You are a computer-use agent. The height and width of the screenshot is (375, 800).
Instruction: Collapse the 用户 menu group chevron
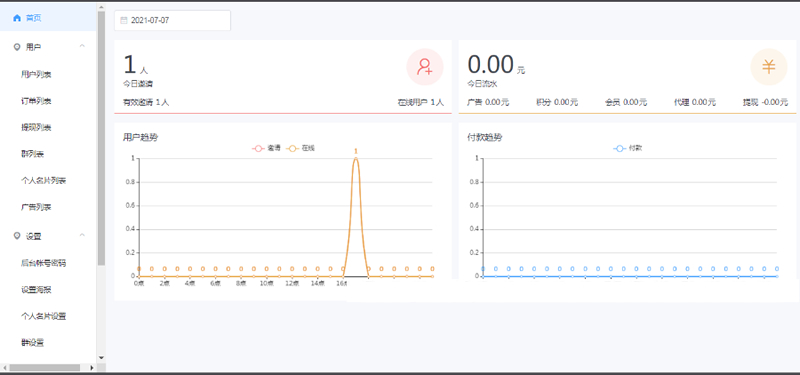tap(82, 46)
